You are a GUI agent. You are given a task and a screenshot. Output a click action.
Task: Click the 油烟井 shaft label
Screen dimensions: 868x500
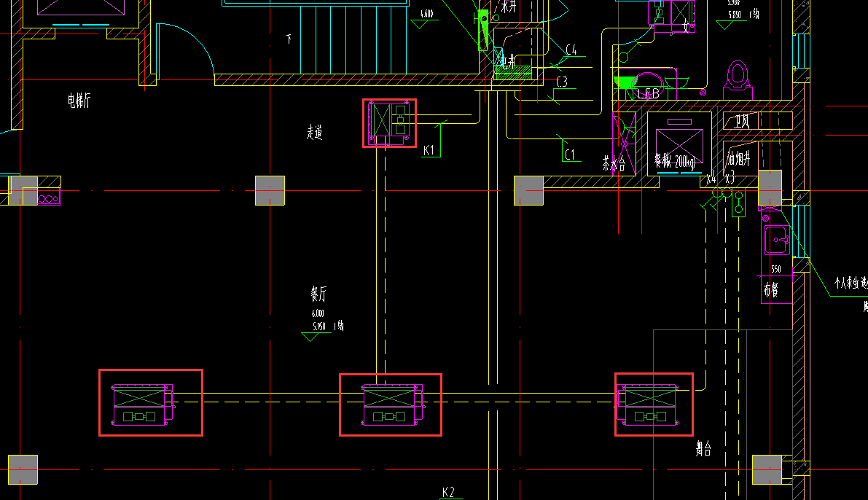(739, 159)
